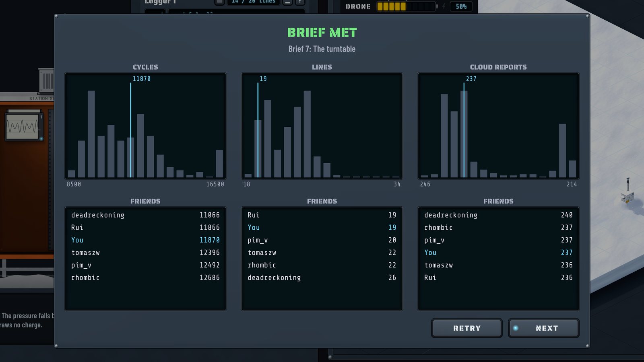Select the You row in CLOUD REPORTS friends
Screen dimensions: 644x362
pyautogui.click(x=498, y=253)
